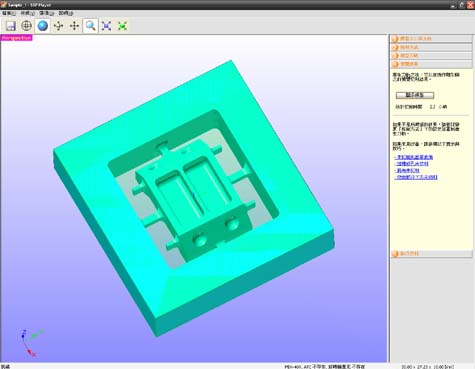475x369 pixels.
Task: Click the blue fit-to-window icon
Action: (106, 26)
